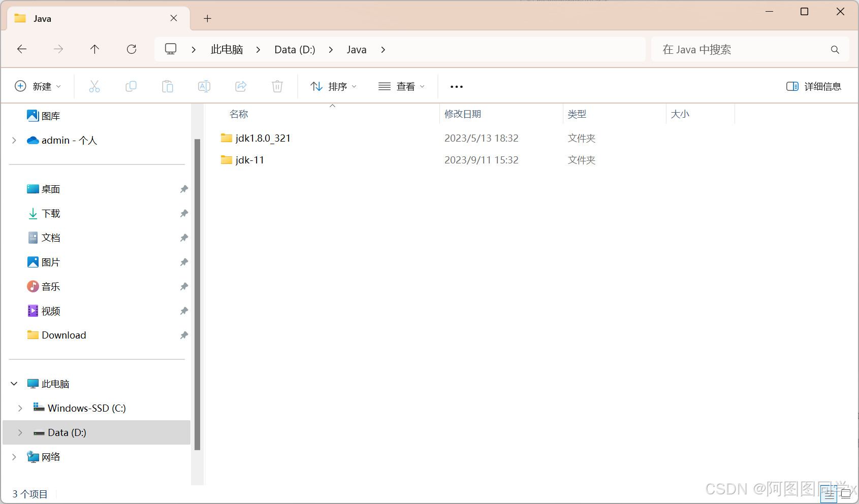The image size is (859, 504).
Task: Click the back navigation arrow
Action: click(21, 49)
